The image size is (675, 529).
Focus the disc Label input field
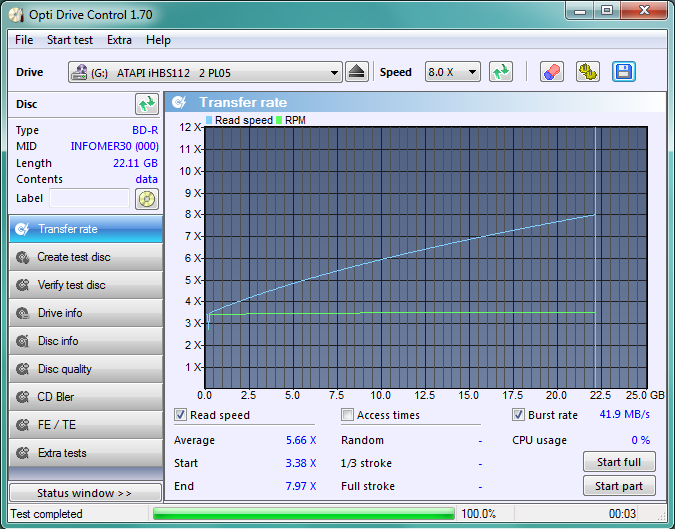pyautogui.click(x=89, y=198)
